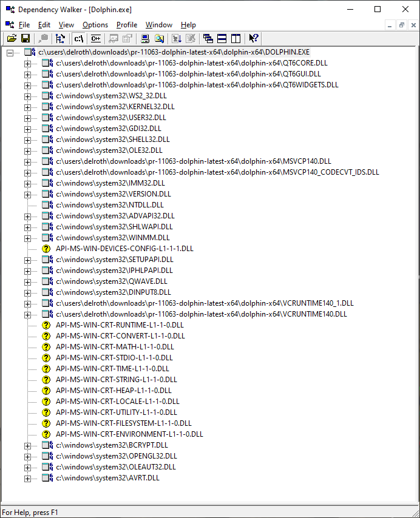The image size is (420, 518).
Task: Select the USER32.DLL tree row
Action: coord(111,117)
